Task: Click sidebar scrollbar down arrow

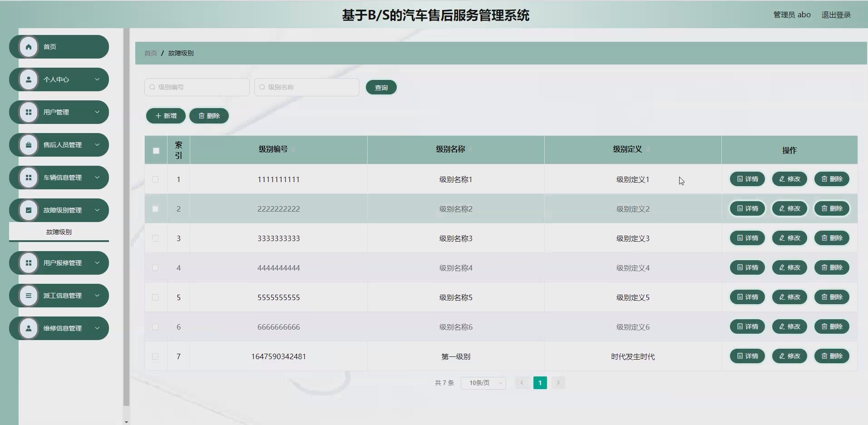Action: tap(126, 422)
